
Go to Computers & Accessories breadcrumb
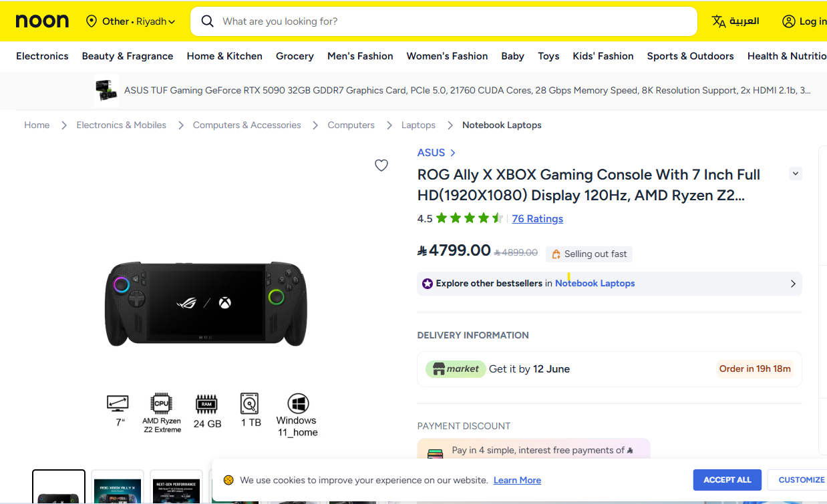pos(246,125)
